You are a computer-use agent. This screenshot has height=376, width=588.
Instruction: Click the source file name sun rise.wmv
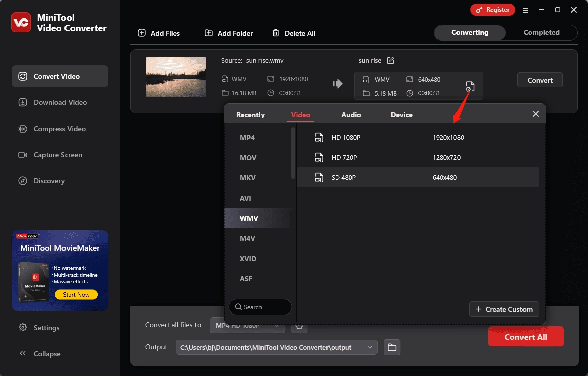point(265,61)
